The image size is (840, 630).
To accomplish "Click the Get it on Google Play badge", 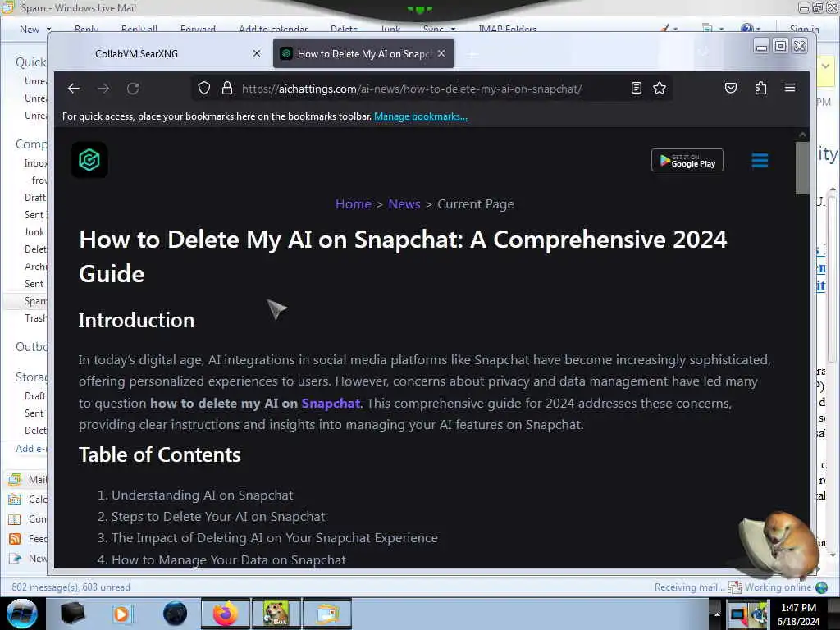I will click(687, 160).
